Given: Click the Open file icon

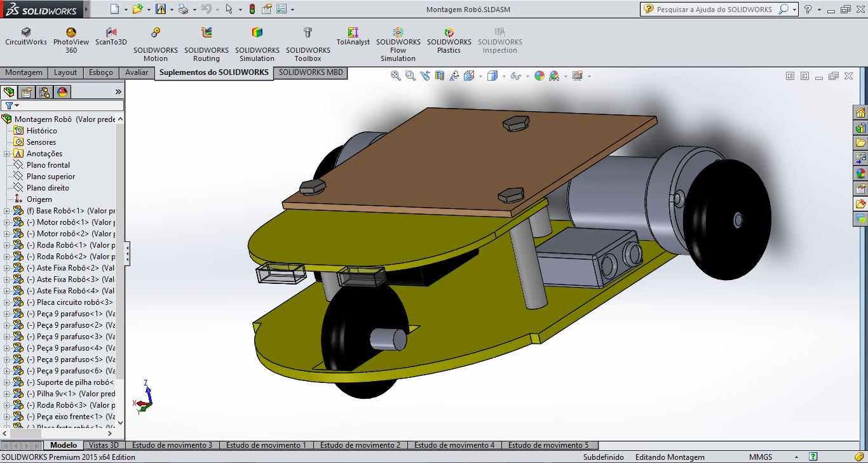Looking at the screenshot, I should [137, 9].
